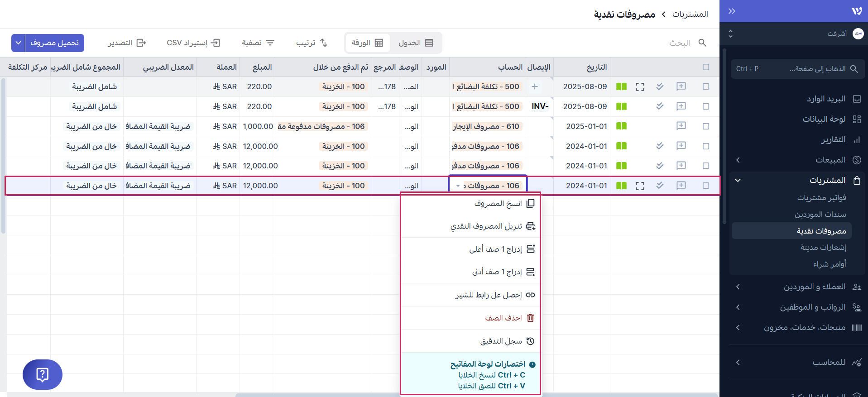Click the help chat icon button
The height and width of the screenshot is (397, 868).
42,374
